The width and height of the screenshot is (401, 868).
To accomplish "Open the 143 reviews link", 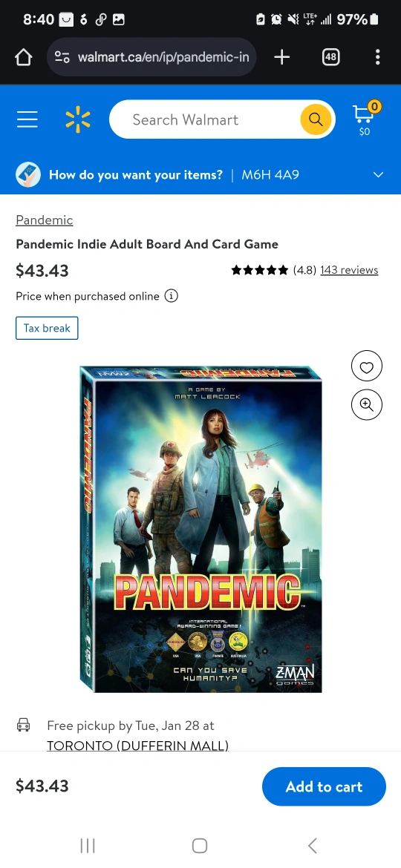I will pyautogui.click(x=349, y=269).
